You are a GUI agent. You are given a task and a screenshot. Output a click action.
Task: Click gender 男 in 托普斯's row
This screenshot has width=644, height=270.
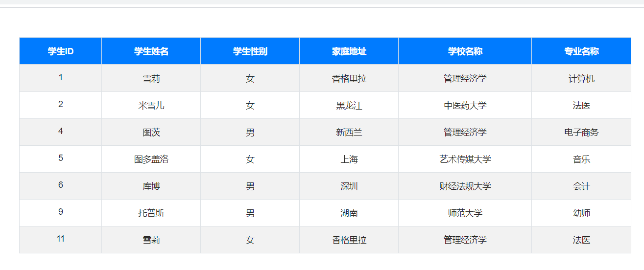click(x=250, y=213)
